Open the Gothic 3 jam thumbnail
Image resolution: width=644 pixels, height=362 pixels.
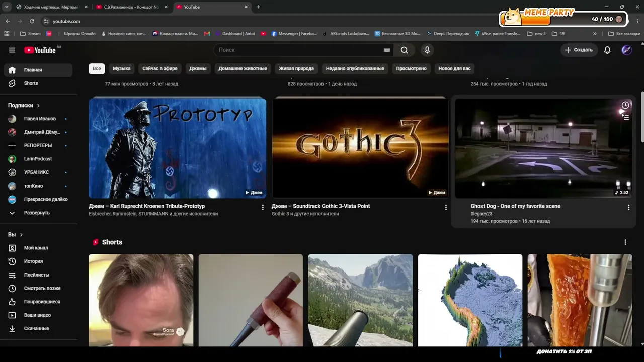click(x=359, y=148)
